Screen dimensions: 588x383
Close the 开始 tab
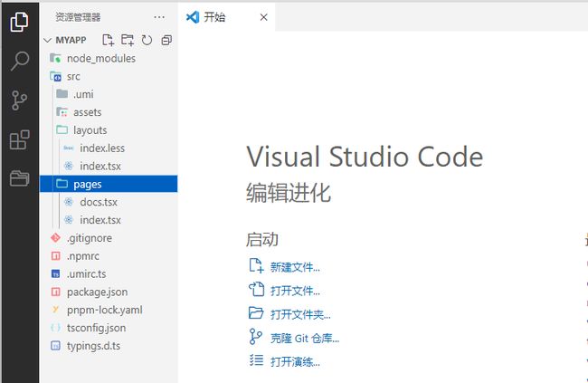[x=263, y=17]
